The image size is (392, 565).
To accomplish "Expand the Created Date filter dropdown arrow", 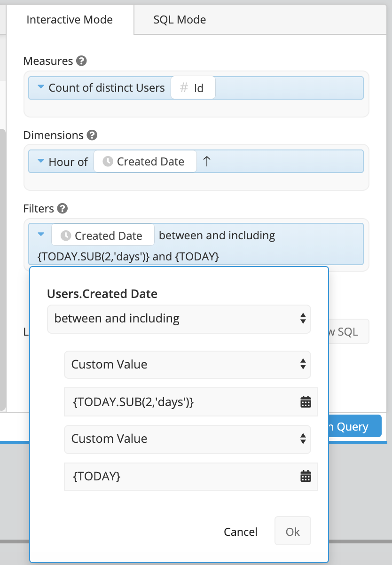I will coord(41,234).
